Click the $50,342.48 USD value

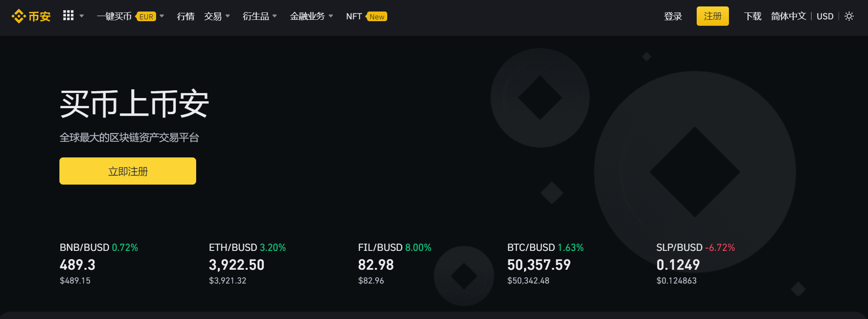coord(528,280)
